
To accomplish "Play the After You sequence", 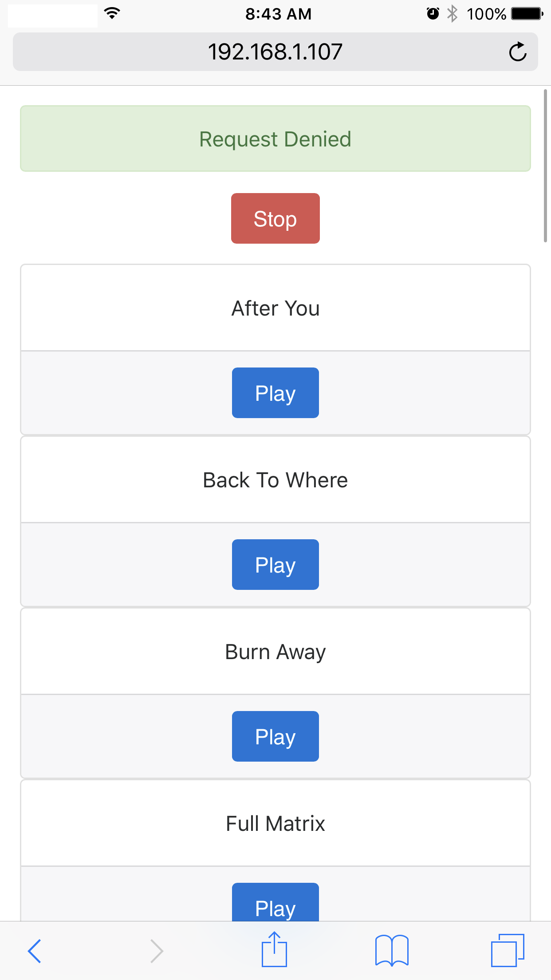I will (x=275, y=393).
